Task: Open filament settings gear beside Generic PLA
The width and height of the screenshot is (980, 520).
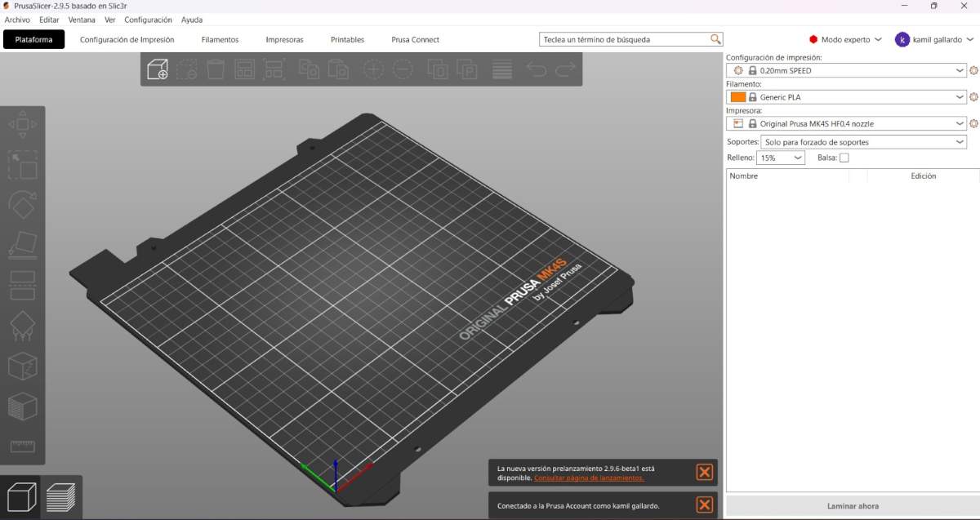Action: 973,97
